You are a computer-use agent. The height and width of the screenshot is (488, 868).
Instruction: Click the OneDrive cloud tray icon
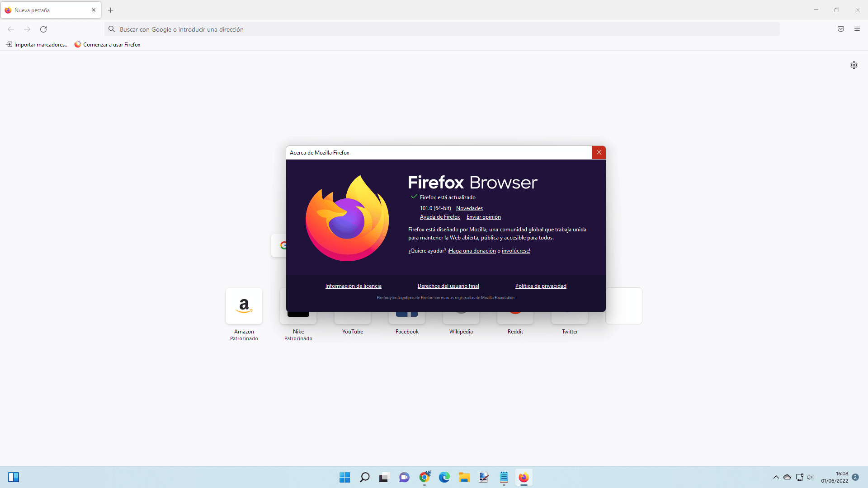click(787, 477)
